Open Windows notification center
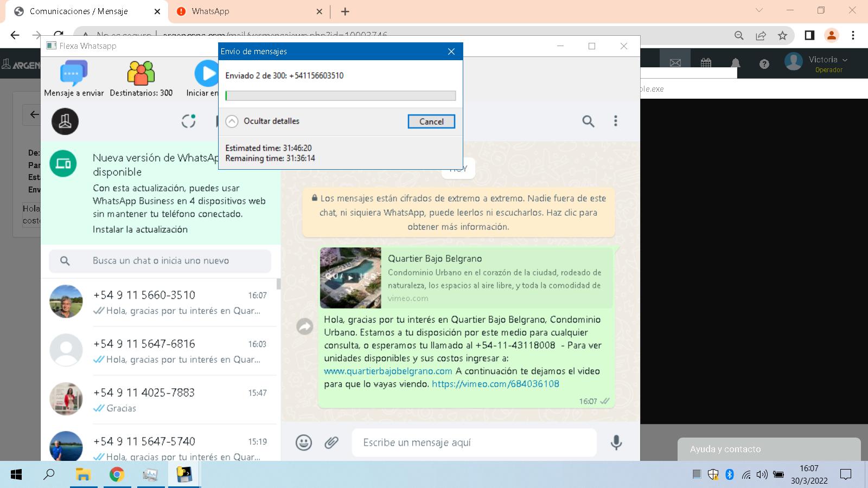868x488 pixels. click(x=846, y=474)
